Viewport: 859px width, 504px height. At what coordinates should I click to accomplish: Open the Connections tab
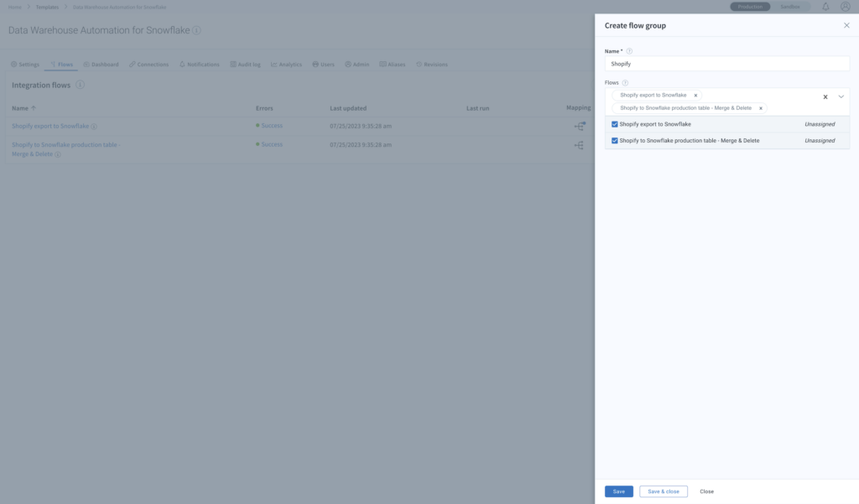pos(149,65)
